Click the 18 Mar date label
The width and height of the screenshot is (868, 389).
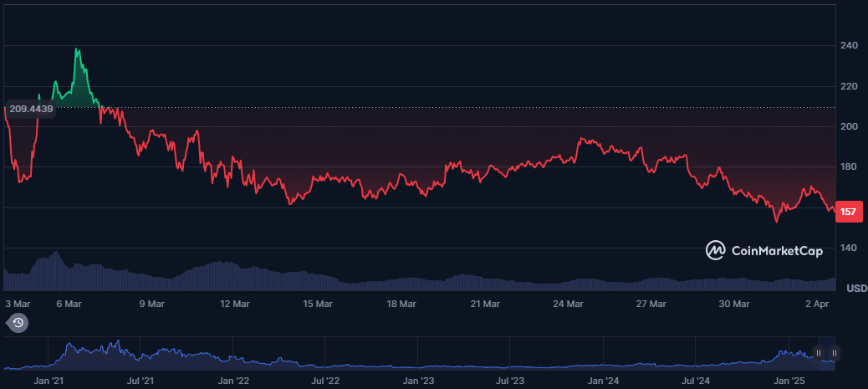[401, 304]
